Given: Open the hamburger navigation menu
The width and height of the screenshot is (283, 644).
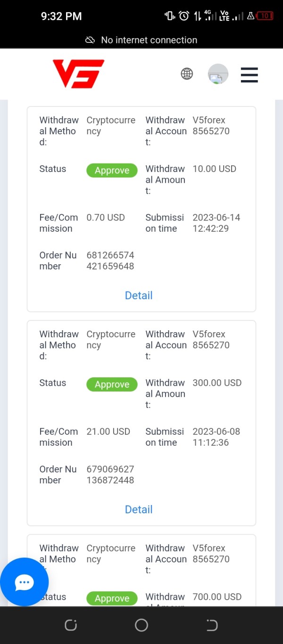Looking at the screenshot, I should [249, 74].
